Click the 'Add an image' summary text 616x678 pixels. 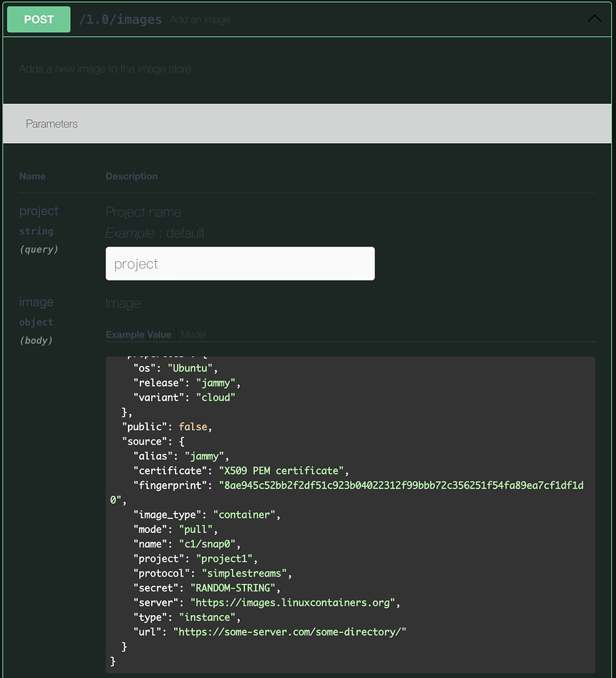pos(199,19)
